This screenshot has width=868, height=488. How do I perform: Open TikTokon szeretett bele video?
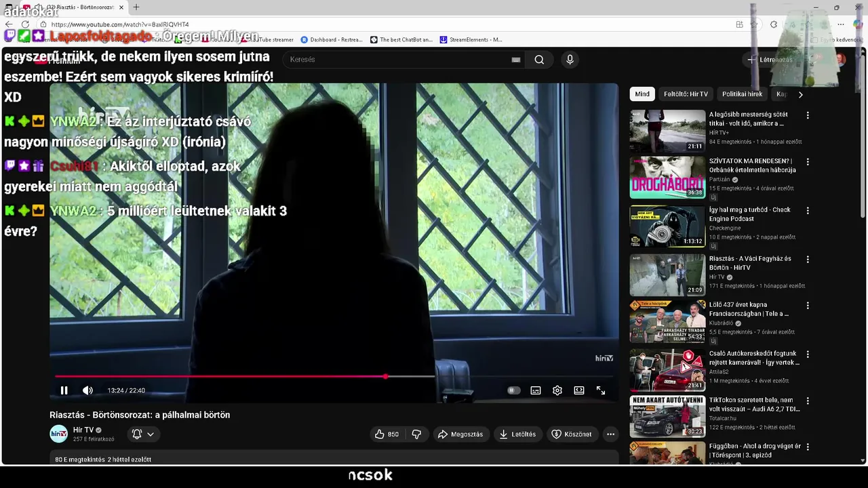tap(754, 405)
